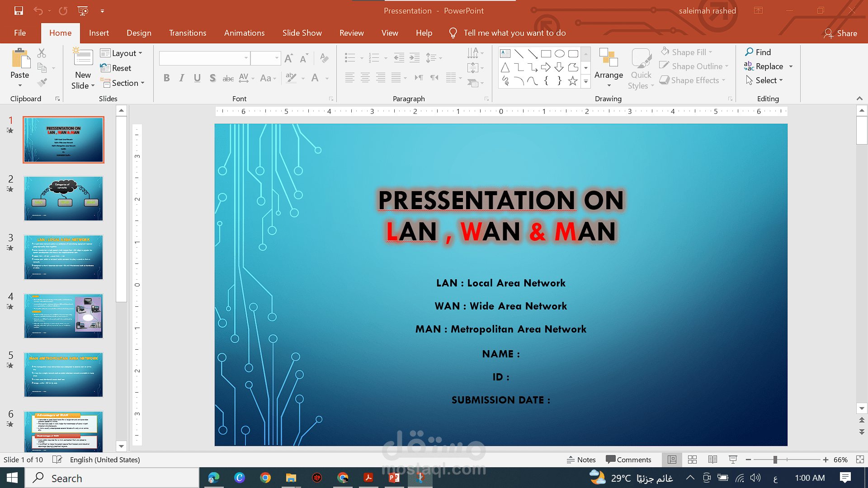The height and width of the screenshot is (488, 868).
Task: Select the Italic formatting icon
Action: (x=182, y=78)
